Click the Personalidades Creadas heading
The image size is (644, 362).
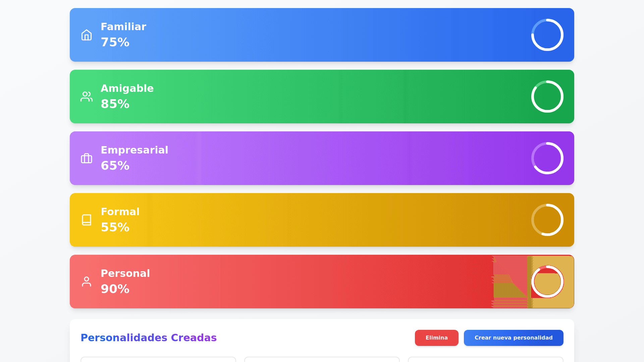coord(149,338)
